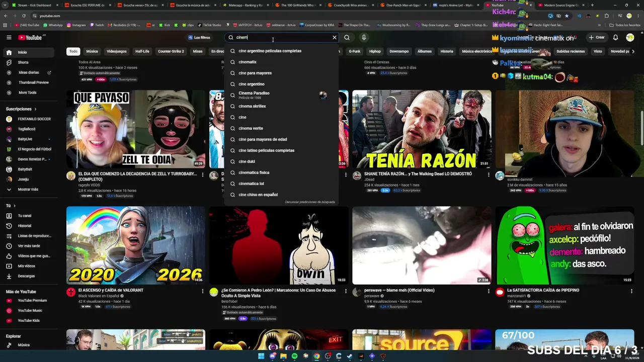Open the Windows Start menu

coord(261,356)
